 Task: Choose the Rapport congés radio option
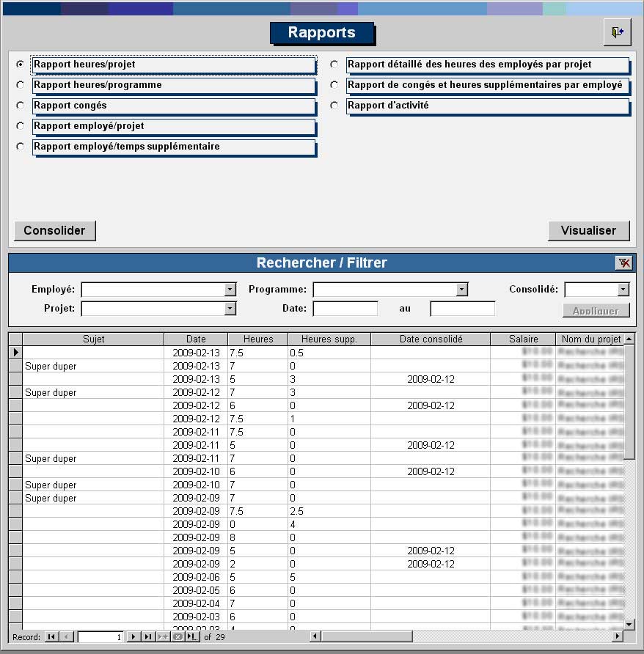[20, 105]
